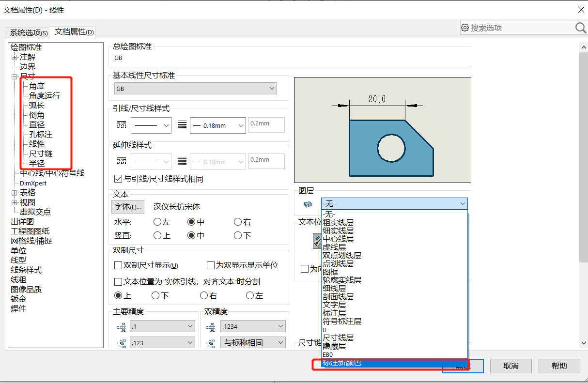Click the extension line thickness icon

point(182,161)
